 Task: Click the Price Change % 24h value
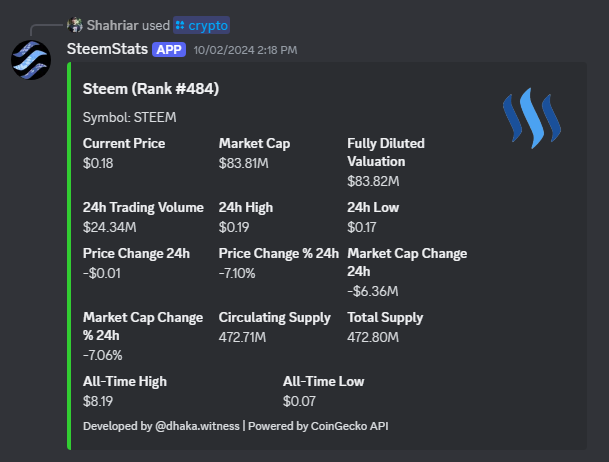(x=237, y=272)
